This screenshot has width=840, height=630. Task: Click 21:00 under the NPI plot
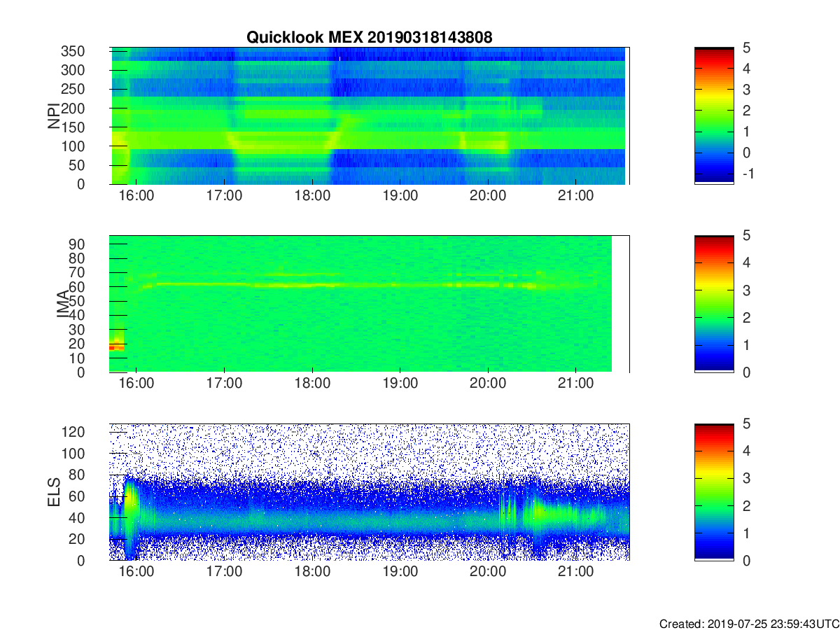[575, 196]
